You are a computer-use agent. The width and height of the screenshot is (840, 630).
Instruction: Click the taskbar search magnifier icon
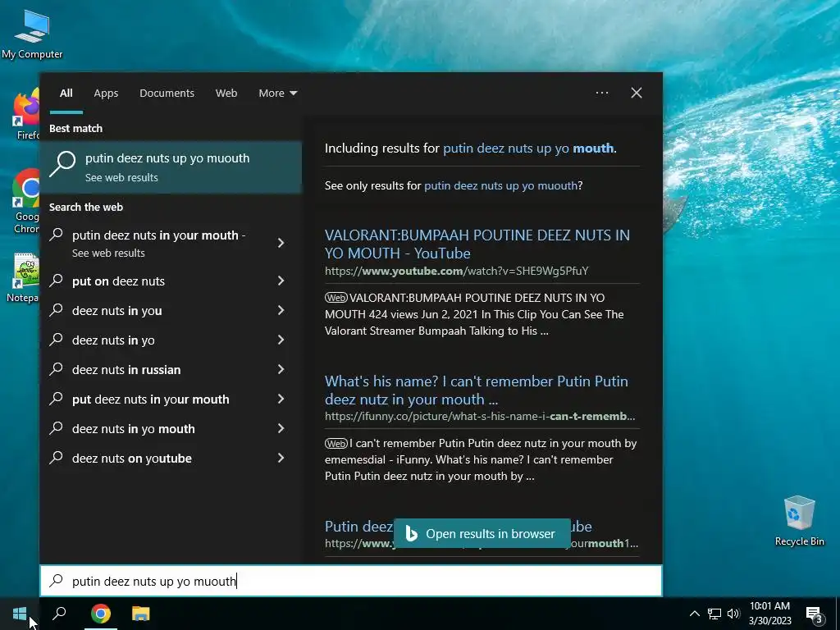(59, 614)
